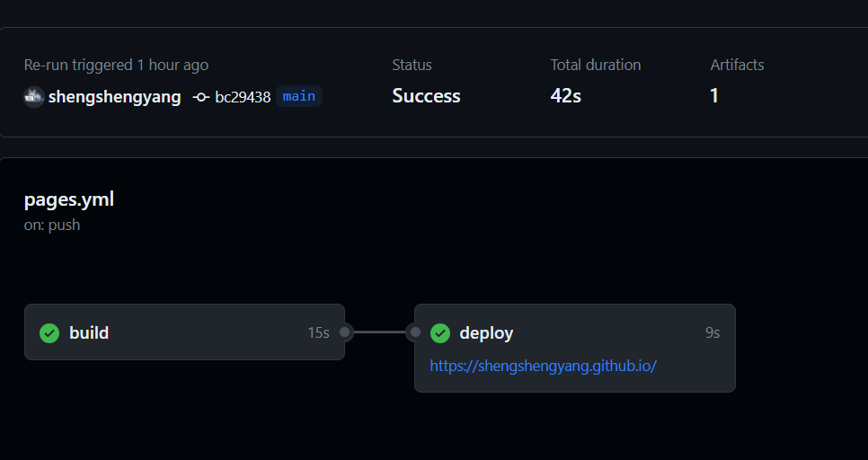Click the connector line between build and deploy
Image resolution: width=868 pixels, height=460 pixels.
tap(379, 332)
